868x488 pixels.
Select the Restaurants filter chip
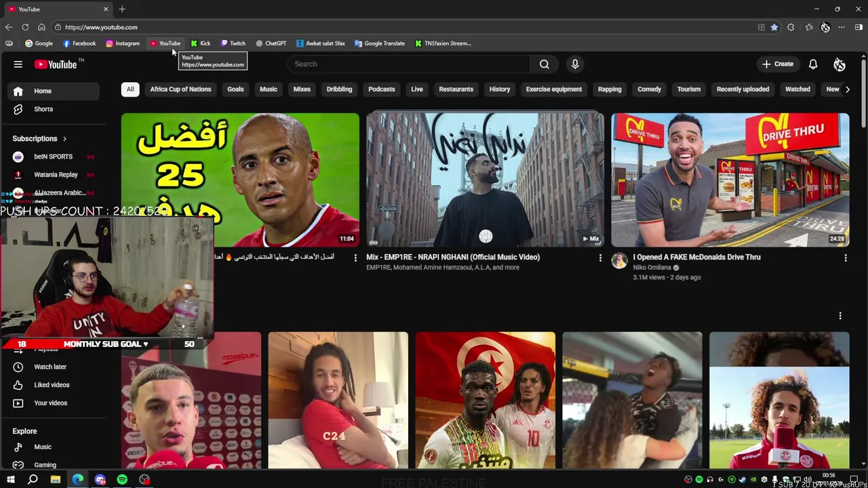[x=456, y=89]
